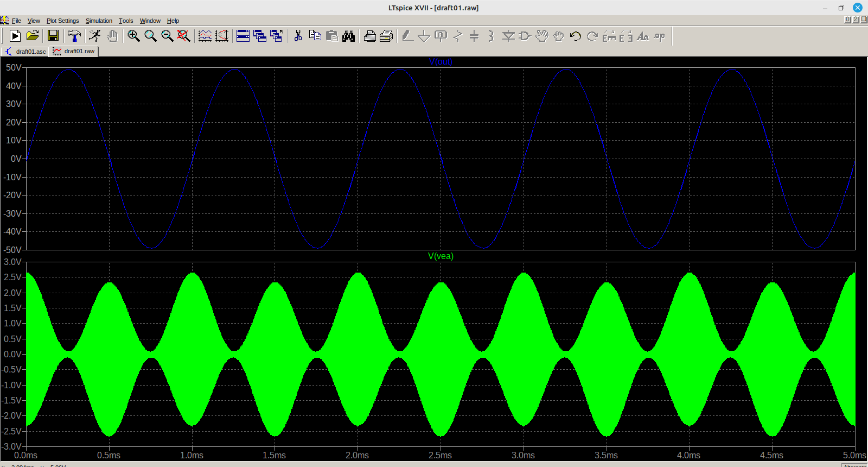Screen dimensions: 868x467
Task: Save with the floppy disk icon
Action: (x=53, y=36)
